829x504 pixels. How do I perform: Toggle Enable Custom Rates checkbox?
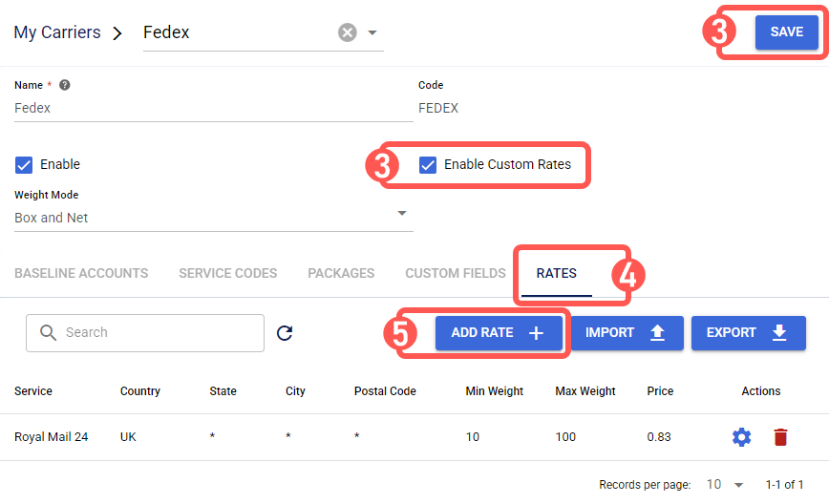pos(428,165)
